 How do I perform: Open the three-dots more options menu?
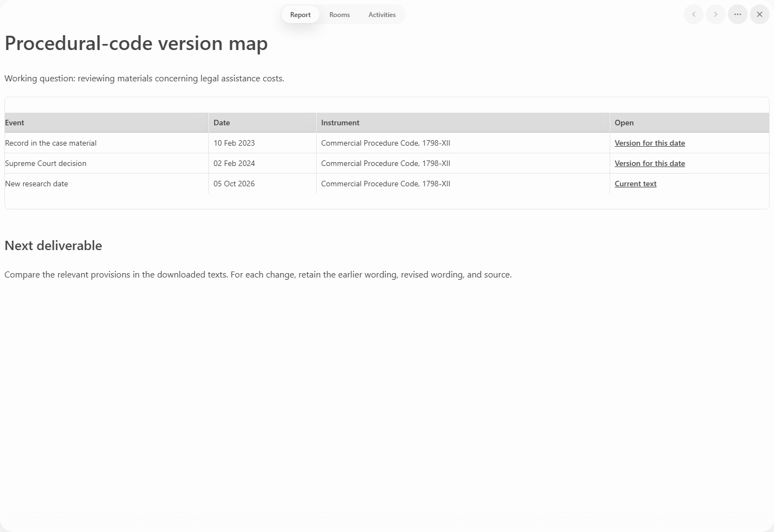click(738, 14)
